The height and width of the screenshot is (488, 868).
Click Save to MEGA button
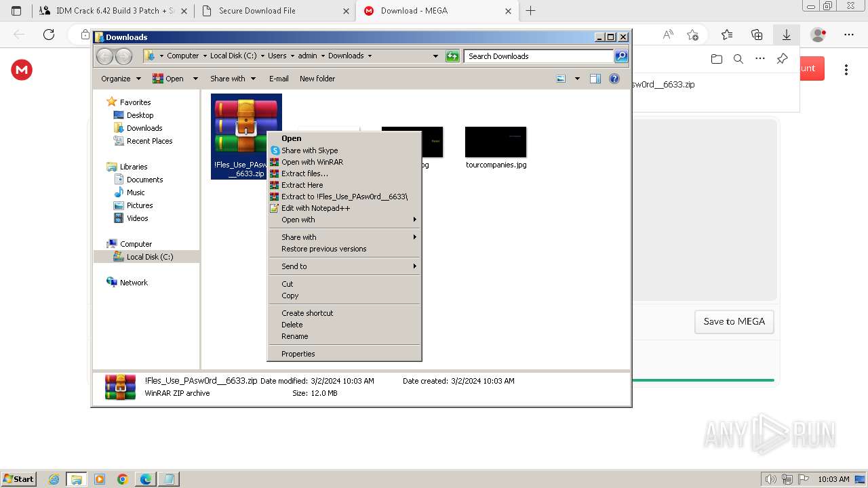click(734, 322)
